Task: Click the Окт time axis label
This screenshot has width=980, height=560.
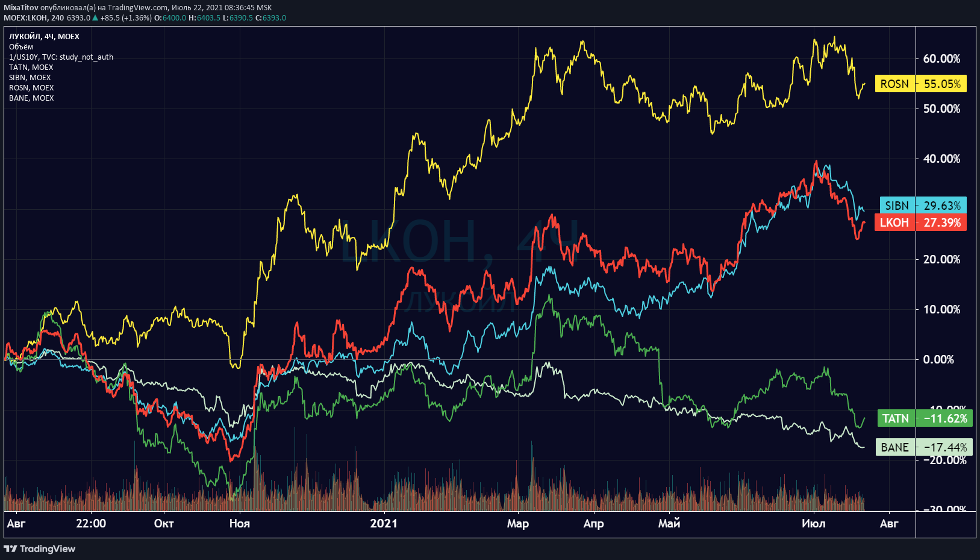Action: click(x=164, y=523)
